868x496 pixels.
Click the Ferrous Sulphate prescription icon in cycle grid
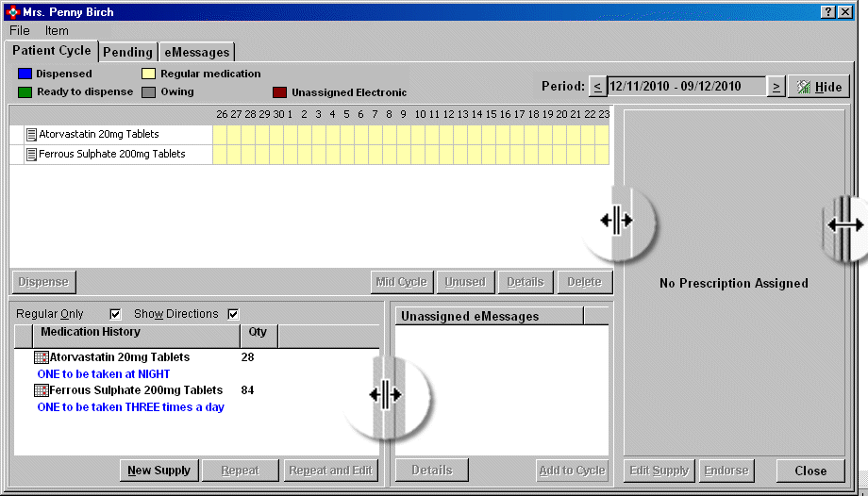(32, 154)
